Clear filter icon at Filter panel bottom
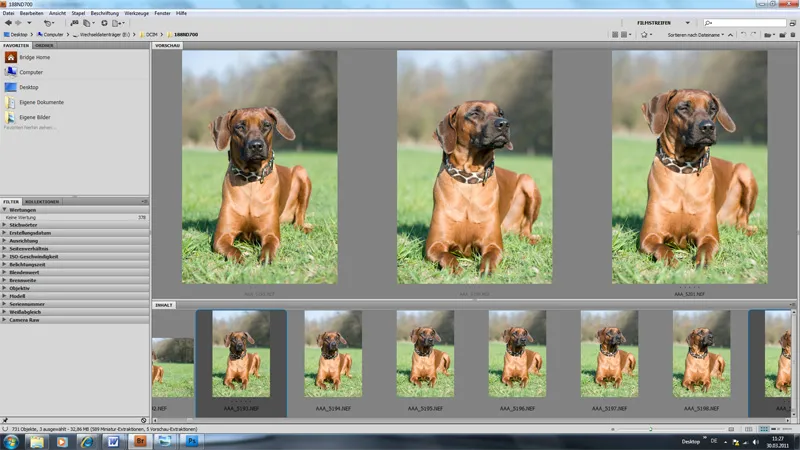This screenshot has width=800, height=450. click(144, 420)
